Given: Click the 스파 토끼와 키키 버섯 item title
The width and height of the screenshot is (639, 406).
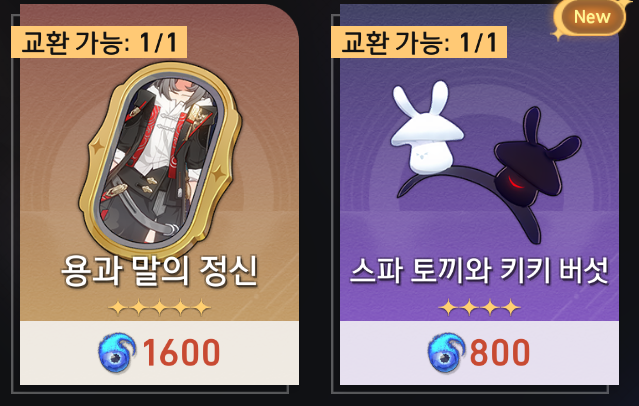Looking at the screenshot, I should pos(479,270).
